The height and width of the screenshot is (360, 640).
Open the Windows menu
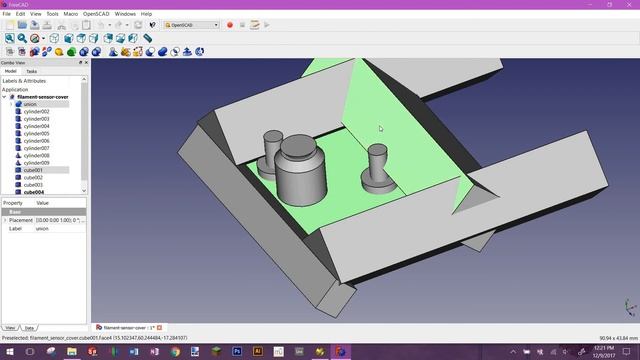(125, 14)
